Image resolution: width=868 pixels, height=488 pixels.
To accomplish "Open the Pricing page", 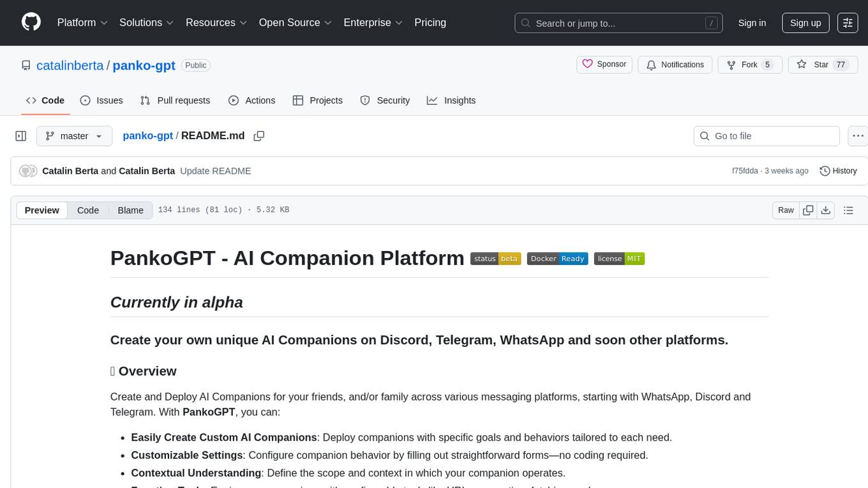I will click(x=430, y=22).
